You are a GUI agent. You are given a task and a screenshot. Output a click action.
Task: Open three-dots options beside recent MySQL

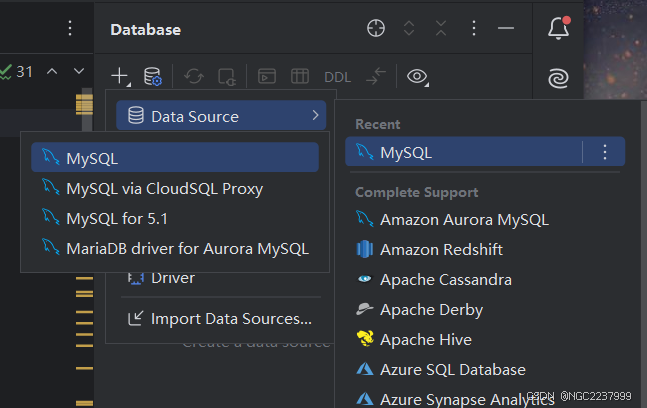click(604, 152)
